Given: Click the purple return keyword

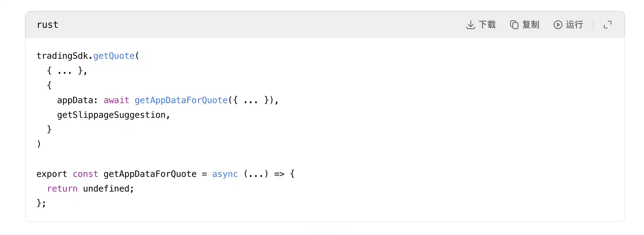Looking at the screenshot, I should pos(62,189).
